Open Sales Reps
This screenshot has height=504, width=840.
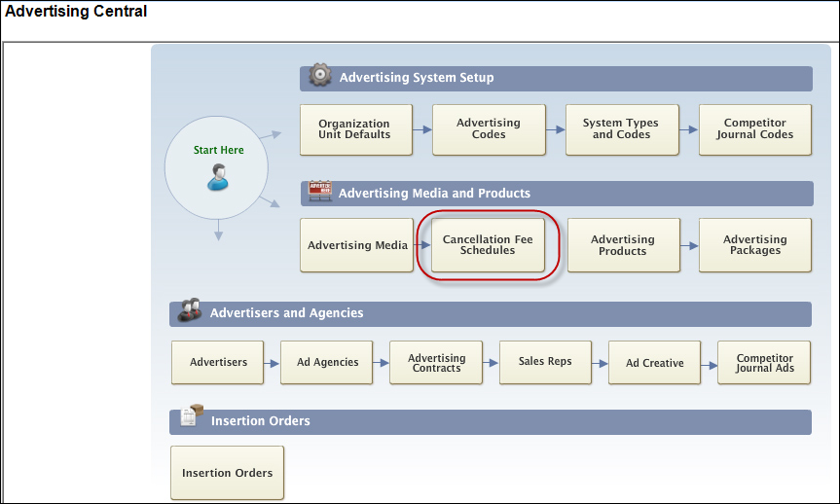[x=545, y=363]
